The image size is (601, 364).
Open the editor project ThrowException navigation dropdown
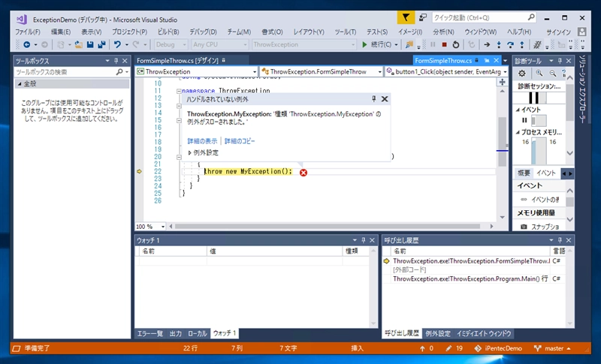pos(197,71)
